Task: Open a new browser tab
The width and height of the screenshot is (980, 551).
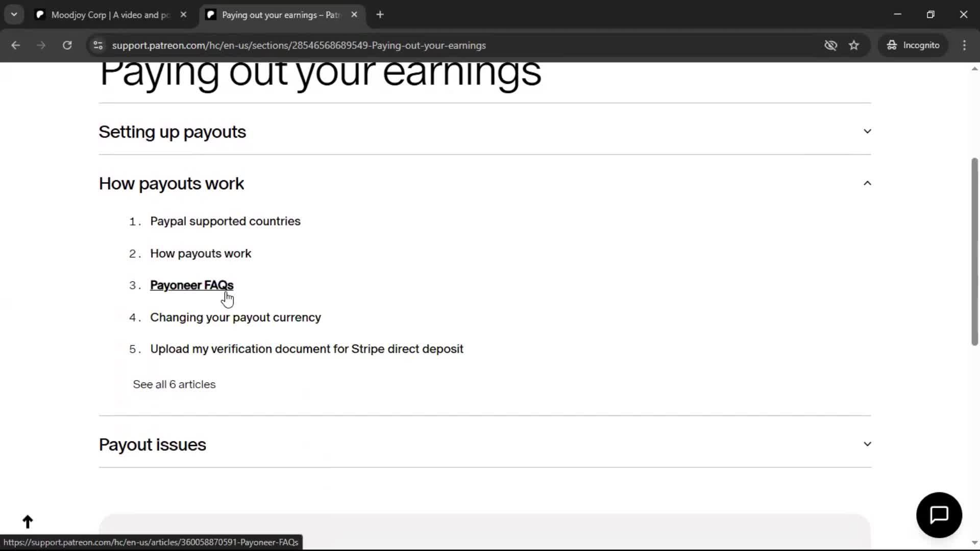Action: pos(380,15)
